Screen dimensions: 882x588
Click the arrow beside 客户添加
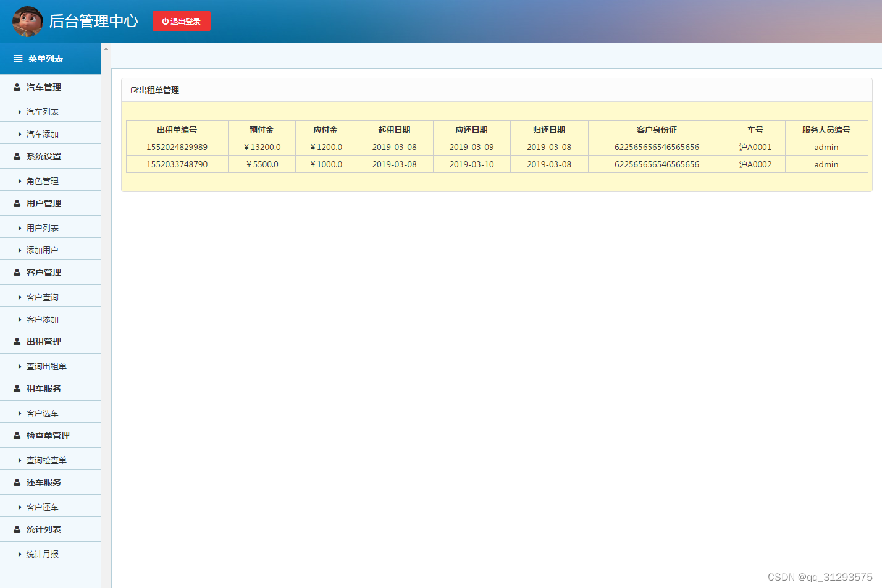pyautogui.click(x=20, y=320)
